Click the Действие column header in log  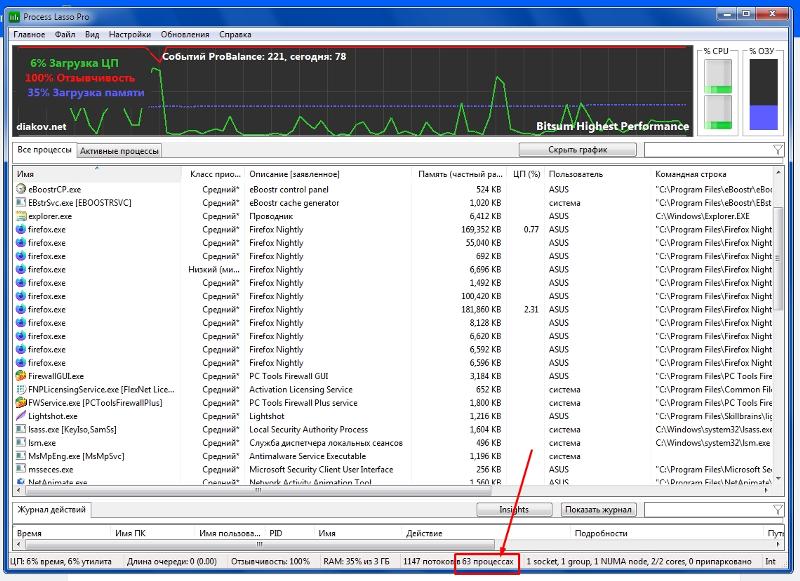tap(486, 533)
